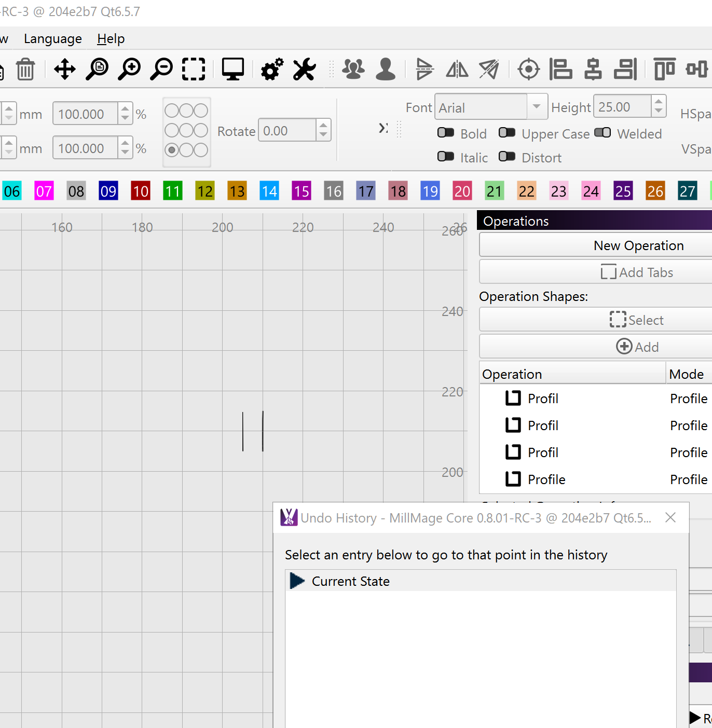Screen dimensions: 712x728
Task: Click the zoom out magnifier icon
Action: (x=161, y=69)
